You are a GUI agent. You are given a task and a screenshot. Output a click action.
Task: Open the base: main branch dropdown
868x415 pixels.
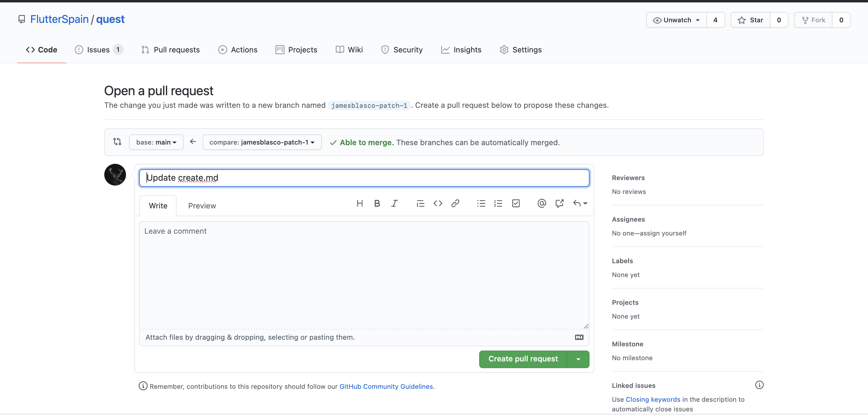point(156,142)
